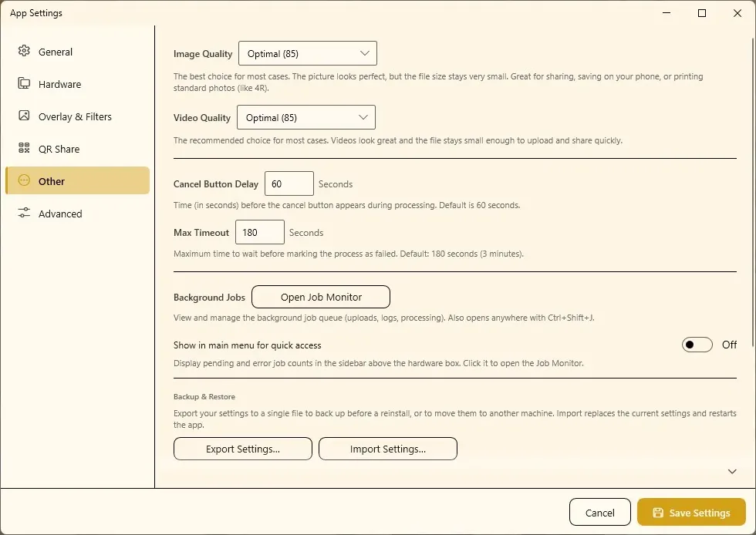The width and height of the screenshot is (756, 535).
Task: Close the App Settings window
Action: point(737,13)
